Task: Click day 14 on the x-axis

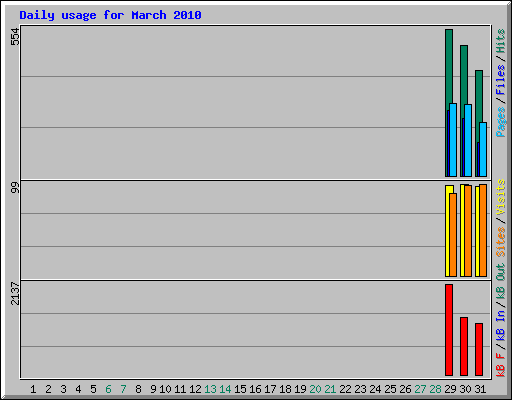Action: pyautogui.click(x=225, y=389)
